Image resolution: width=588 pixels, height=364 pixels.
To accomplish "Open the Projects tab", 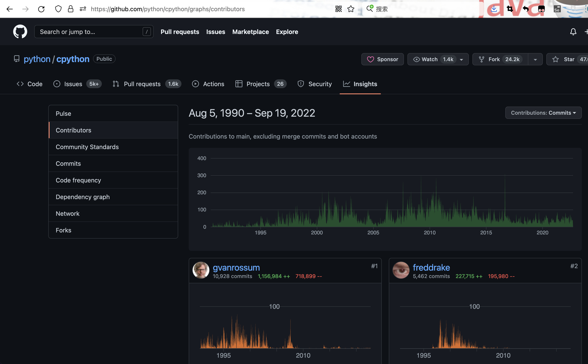I will 261,84.
